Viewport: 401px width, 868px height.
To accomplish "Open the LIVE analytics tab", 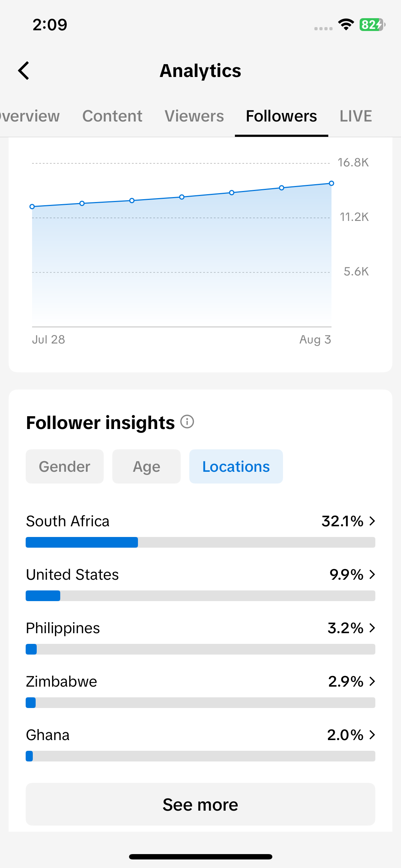I will [x=356, y=116].
